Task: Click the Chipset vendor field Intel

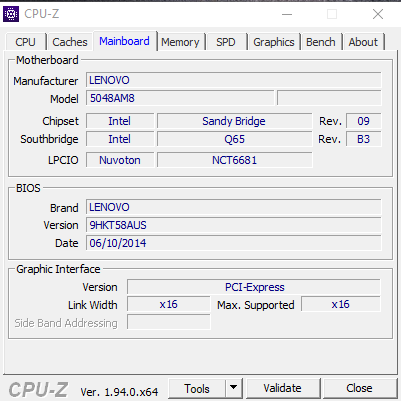Action: click(120, 121)
